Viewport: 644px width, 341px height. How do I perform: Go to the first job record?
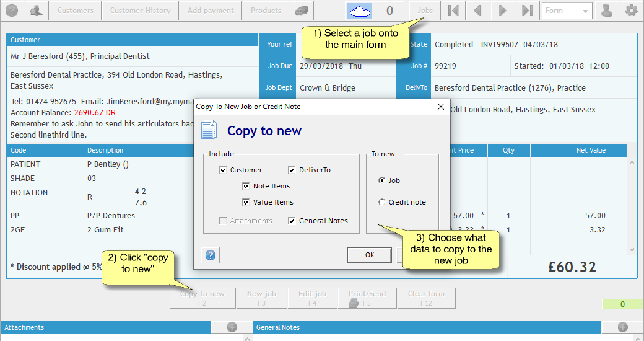(x=453, y=11)
